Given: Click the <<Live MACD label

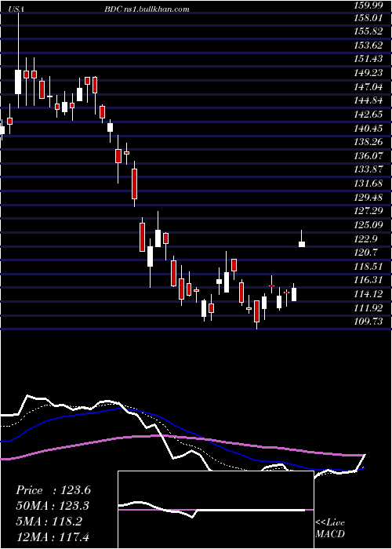Looking at the screenshot, I should tap(330, 529).
